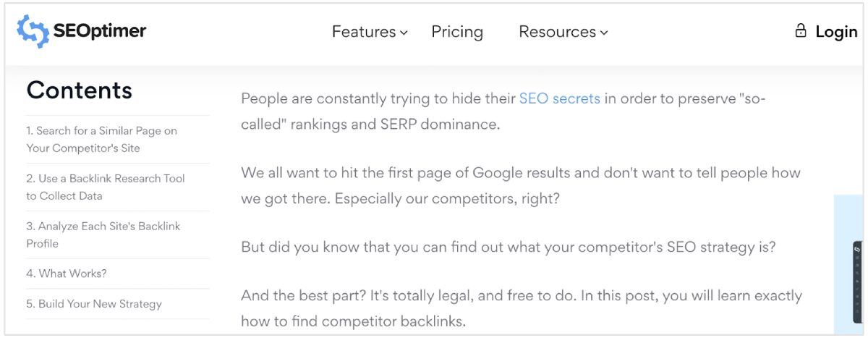The height and width of the screenshot is (338, 868).
Task: Click the SEOptimer gear logo icon
Action: (33, 31)
